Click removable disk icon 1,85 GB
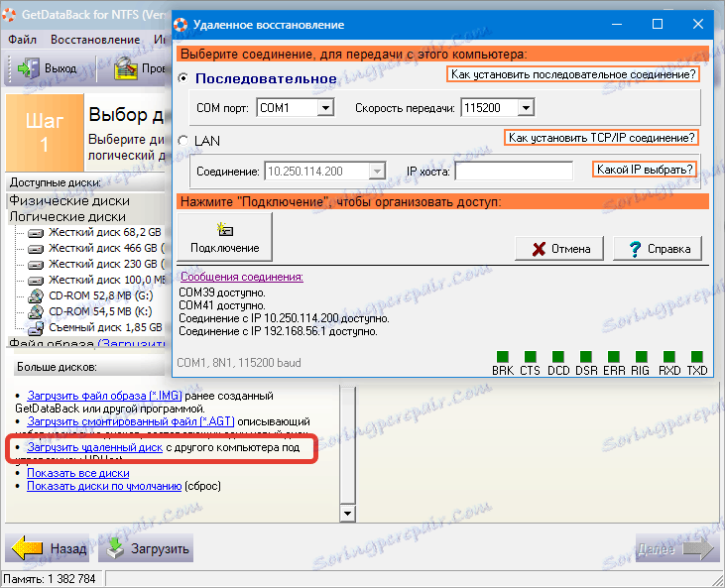The height and width of the screenshot is (588, 725). coord(36,328)
